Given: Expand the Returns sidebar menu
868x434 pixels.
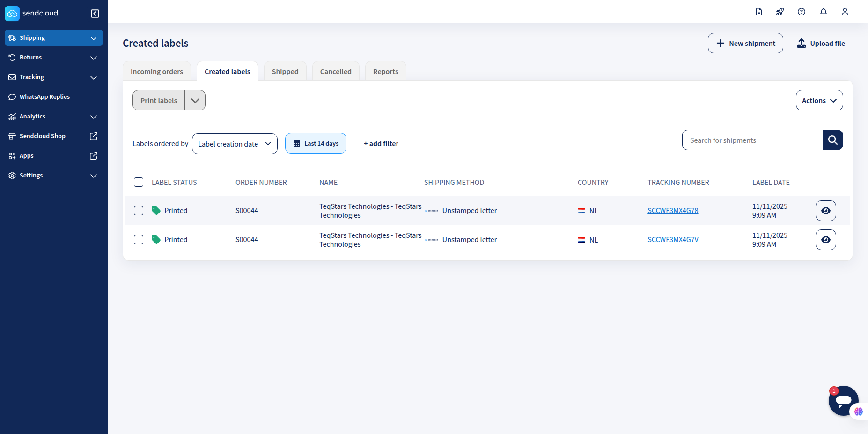Looking at the screenshot, I should pos(54,58).
